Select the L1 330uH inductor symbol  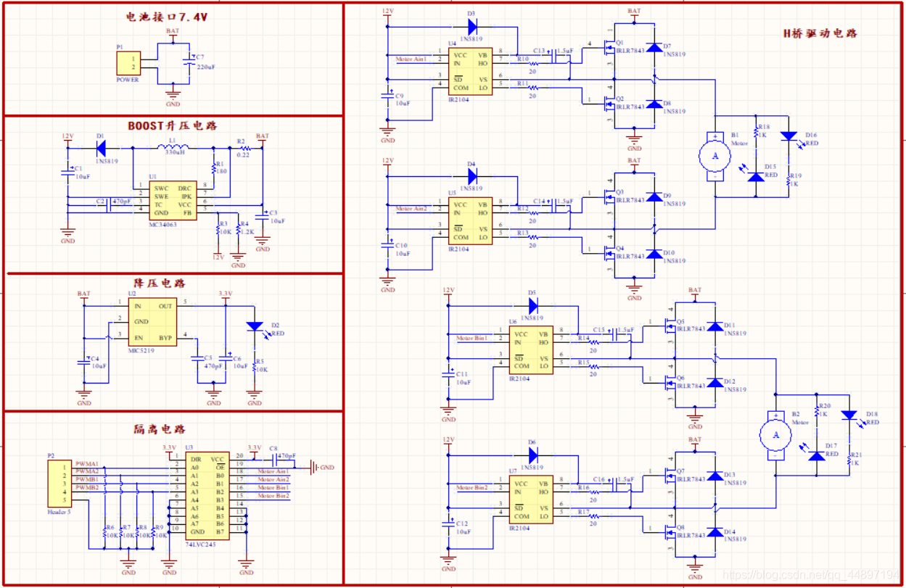(172, 148)
